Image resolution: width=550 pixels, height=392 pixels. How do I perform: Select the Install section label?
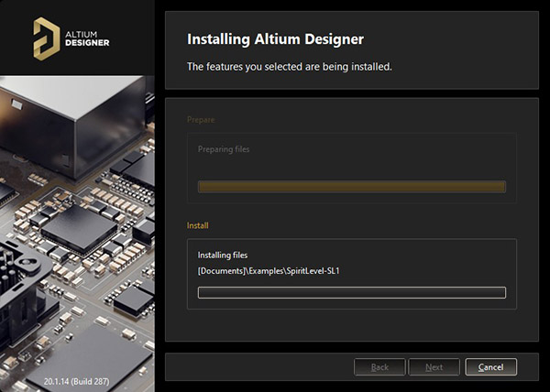199,224
